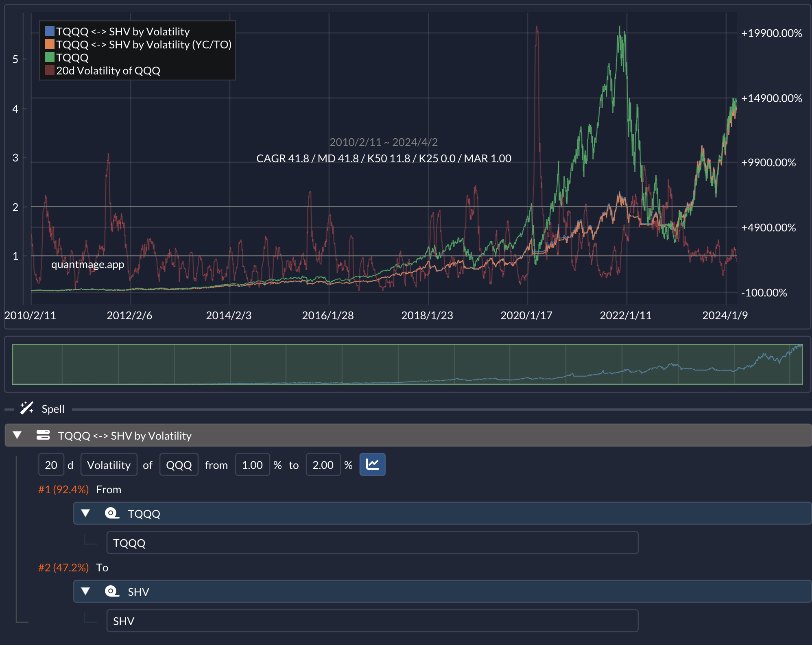Click the +4900.00% axis label

click(768, 227)
